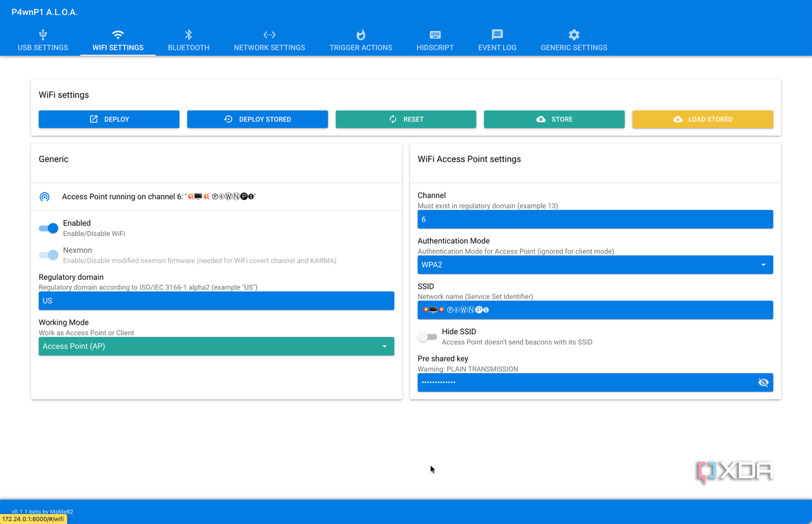The height and width of the screenshot is (524, 812).
Task: Open the Event Log tab
Action: pos(497,41)
